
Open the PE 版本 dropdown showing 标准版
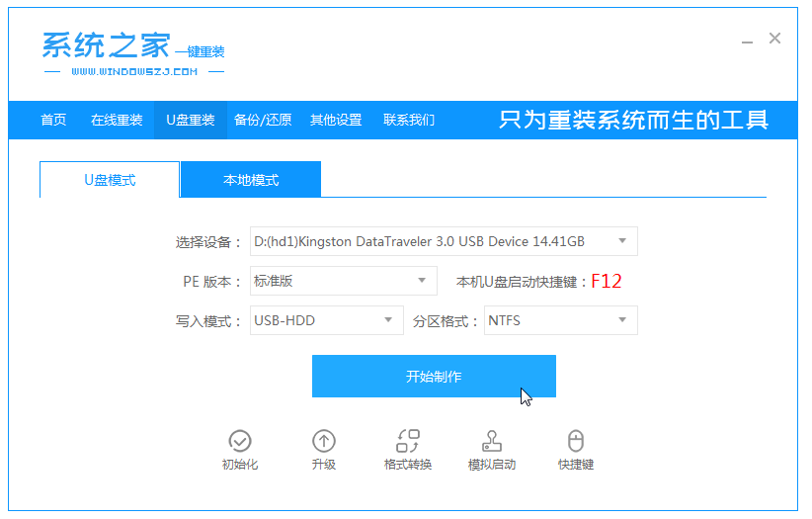[421, 281]
